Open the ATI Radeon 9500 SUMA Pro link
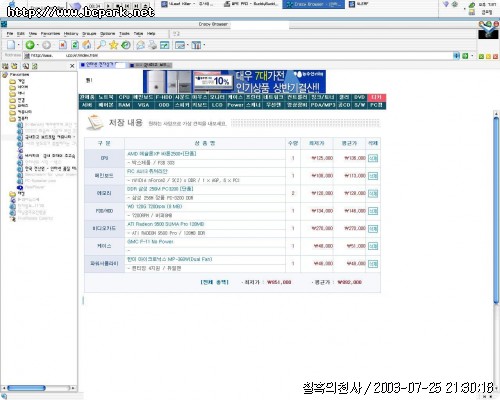 pos(166,224)
